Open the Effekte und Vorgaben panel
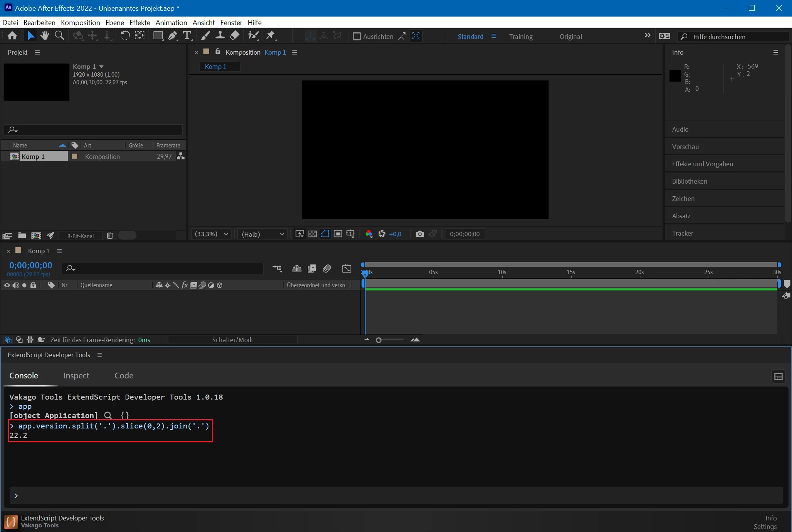792x532 pixels. (702, 164)
